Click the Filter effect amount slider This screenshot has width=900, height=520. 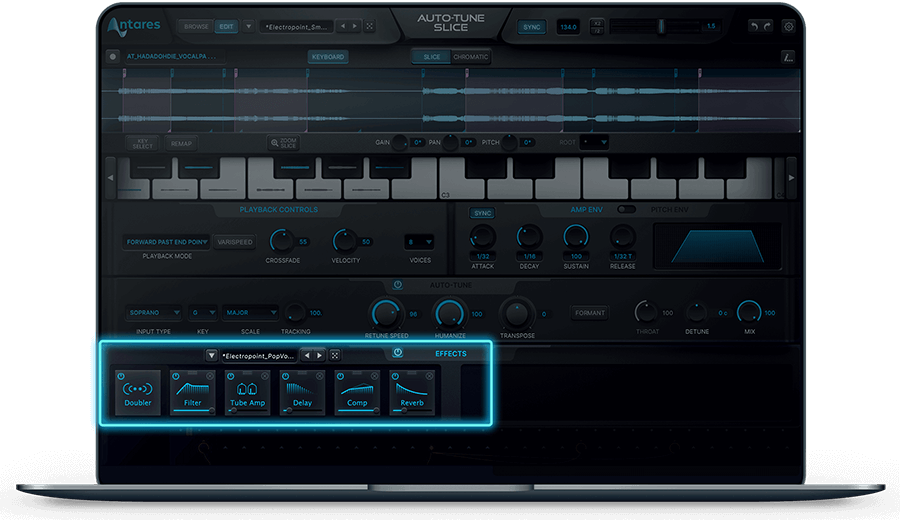[192, 410]
